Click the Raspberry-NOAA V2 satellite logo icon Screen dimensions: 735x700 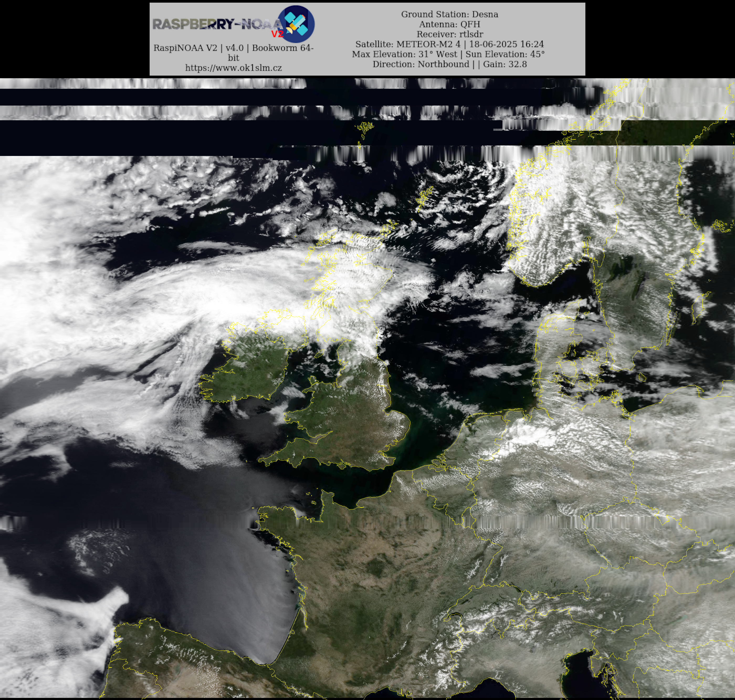pos(297,24)
